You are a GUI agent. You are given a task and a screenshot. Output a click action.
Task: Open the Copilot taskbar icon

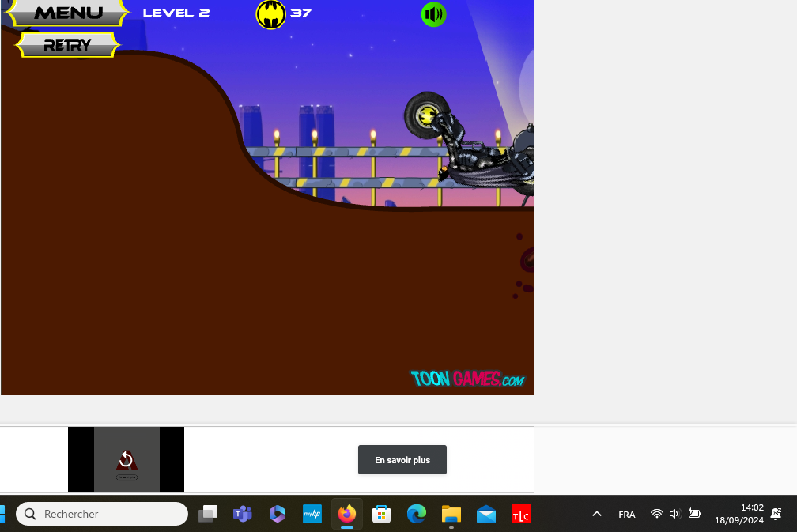[x=277, y=514]
